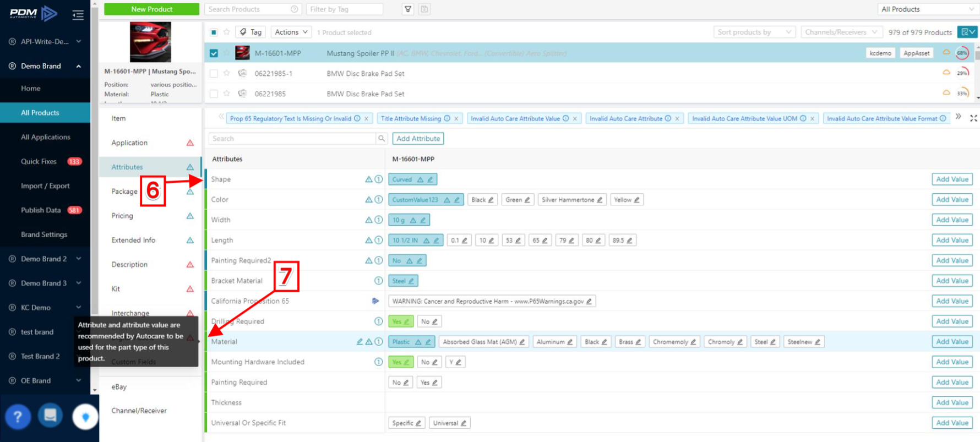Edit the Black color value pencil
The height and width of the screenshot is (442, 980).
pyautogui.click(x=491, y=200)
